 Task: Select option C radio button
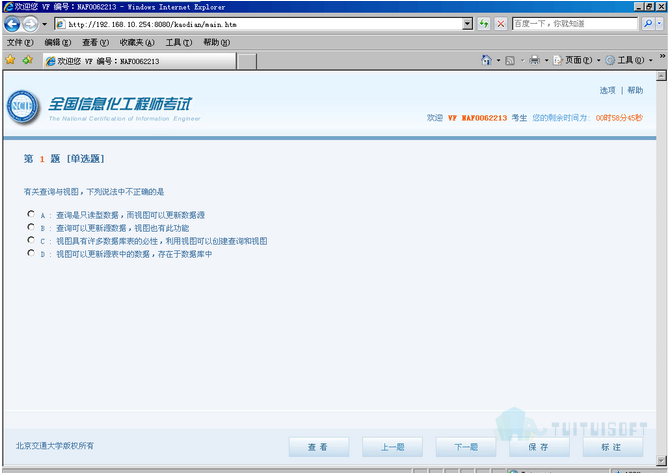coord(31,240)
